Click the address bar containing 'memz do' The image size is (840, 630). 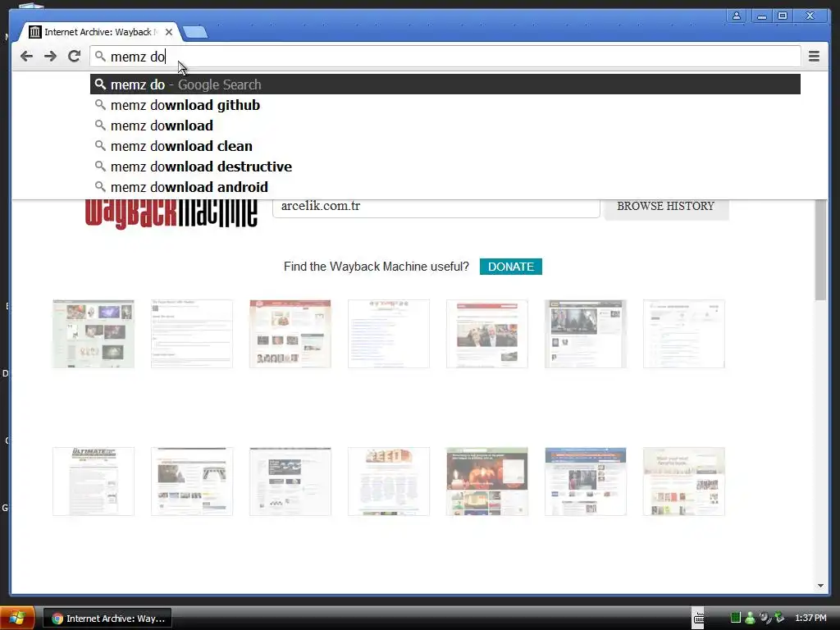pyautogui.click(x=445, y=57)
